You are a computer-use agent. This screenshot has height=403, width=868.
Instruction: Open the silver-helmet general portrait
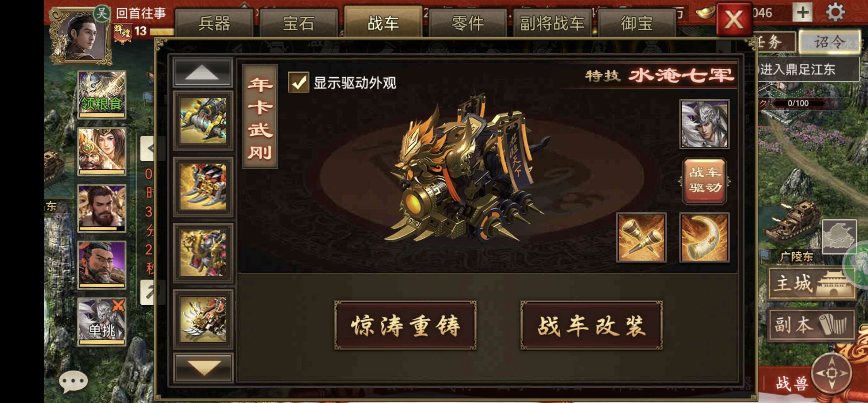(704, 124)
